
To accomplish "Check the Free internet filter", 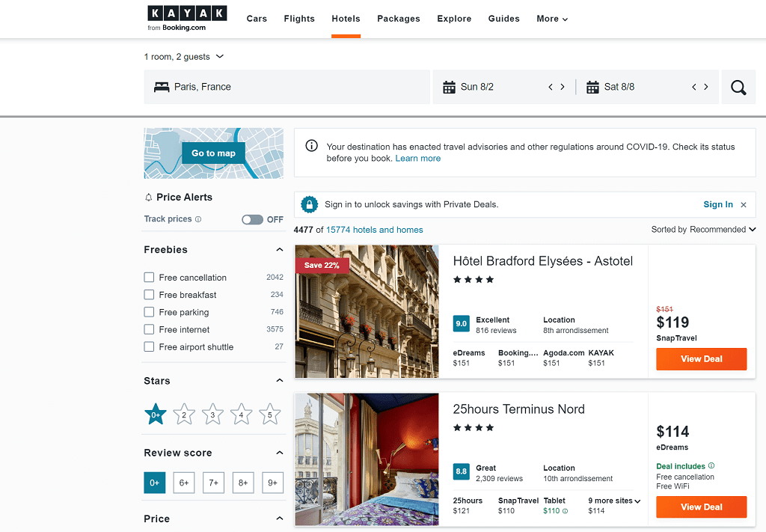I will (x=149, y=329).
